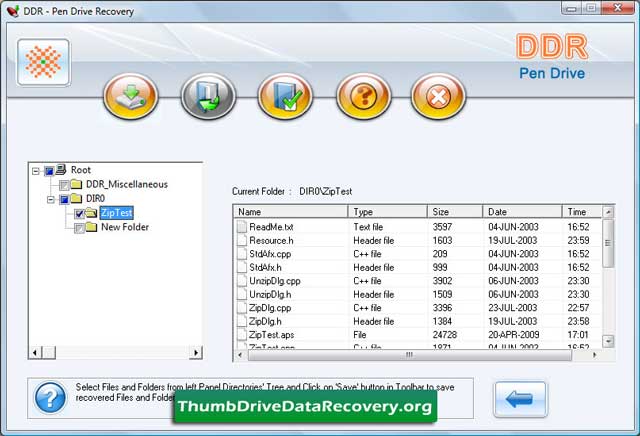Image resolution: width=640 pixels, height=436 pixels.
Task: Click the app icon in the title bar
Action: click(13, 11)
